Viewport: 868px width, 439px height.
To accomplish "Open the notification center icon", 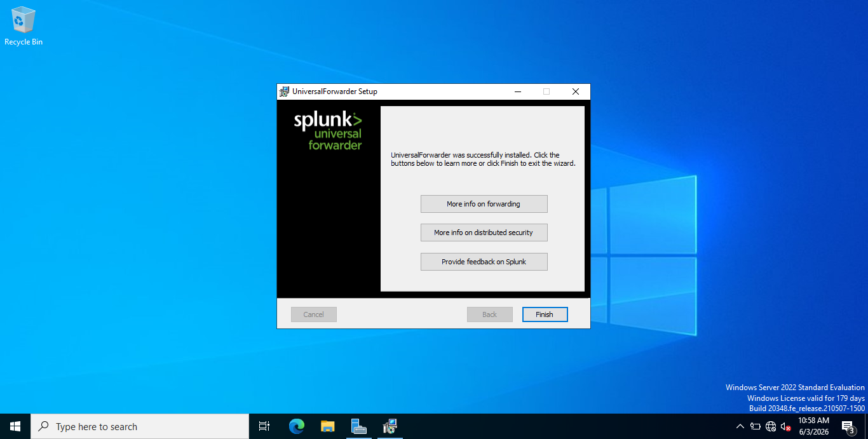I will point(848,426).
